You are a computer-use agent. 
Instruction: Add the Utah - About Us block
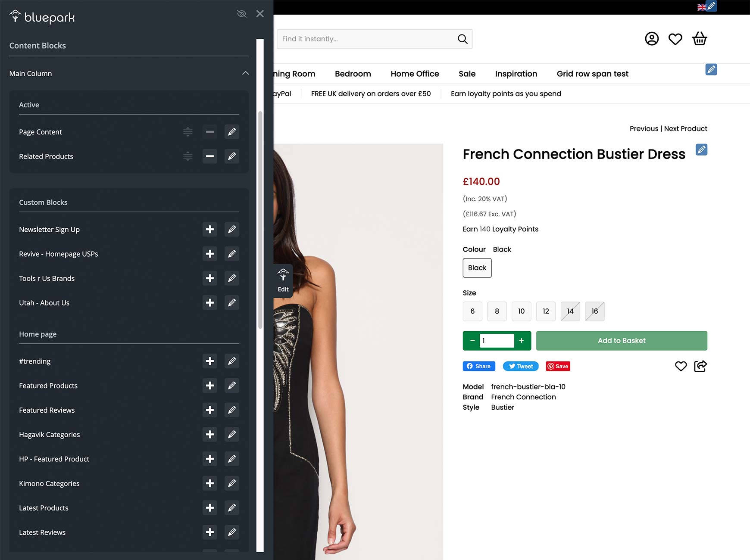(210, 303)
